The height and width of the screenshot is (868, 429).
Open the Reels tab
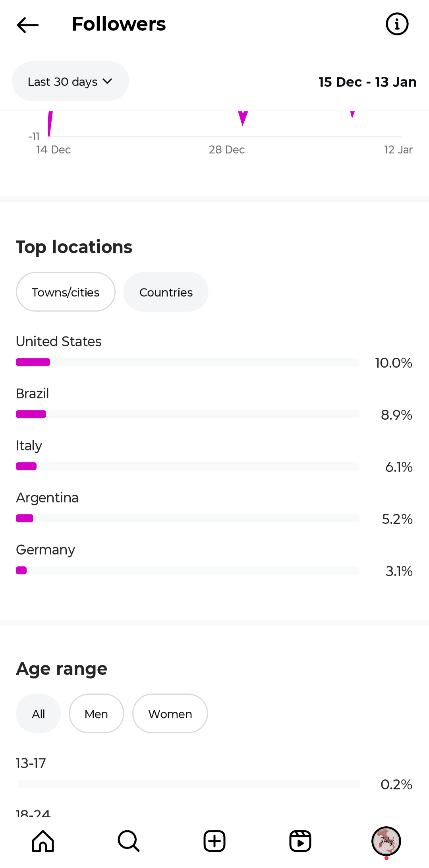(x=300, y=841)
